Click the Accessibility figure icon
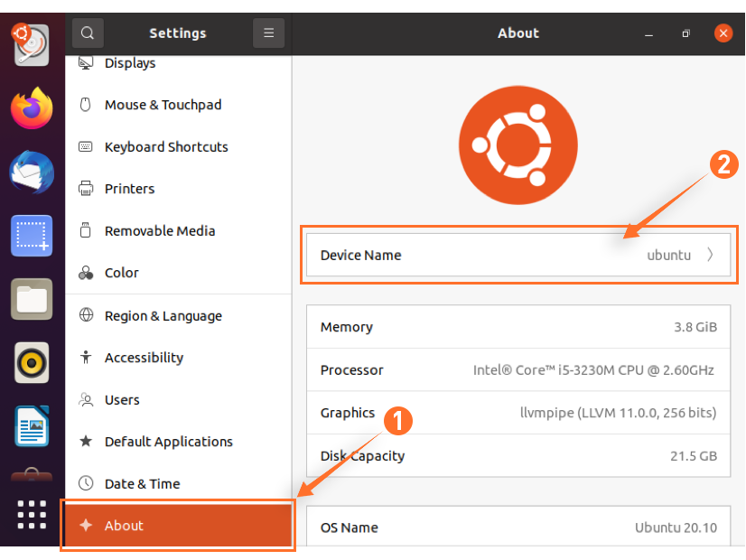This screenshot has width=746, height=560. coord(86,357)
